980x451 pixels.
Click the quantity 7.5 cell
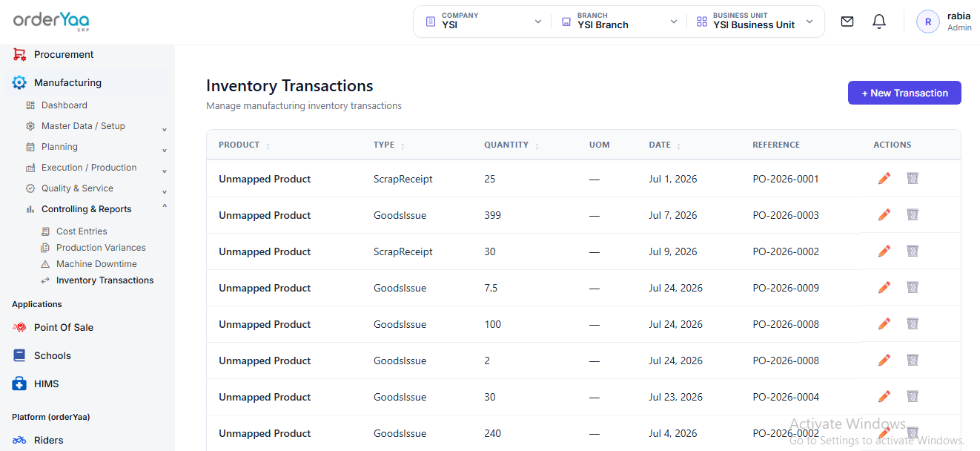click(x=491, y=288)
